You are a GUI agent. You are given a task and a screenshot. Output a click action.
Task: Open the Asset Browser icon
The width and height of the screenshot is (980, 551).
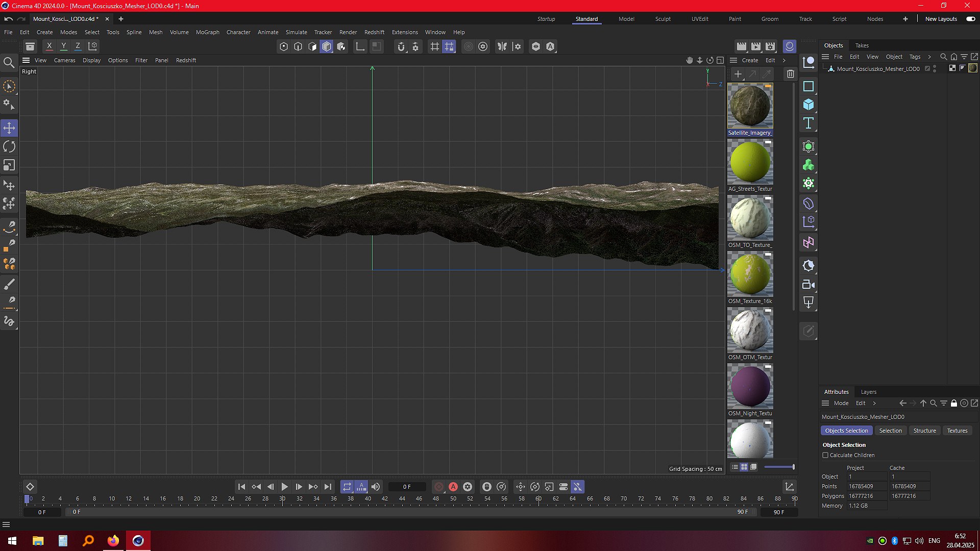point(30,46)
